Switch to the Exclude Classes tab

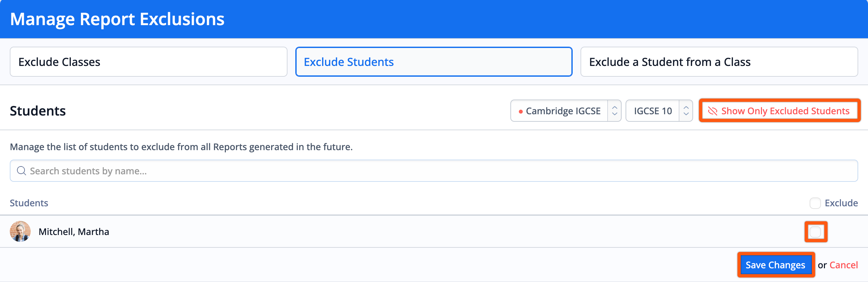coord(148,62)
